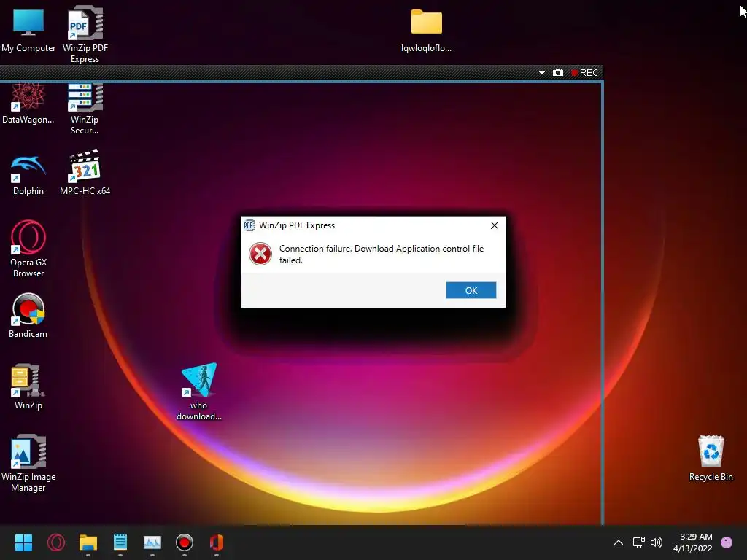Close the WinZip PDF Express error dialog
Screen dimensions: 747x560
495,225
